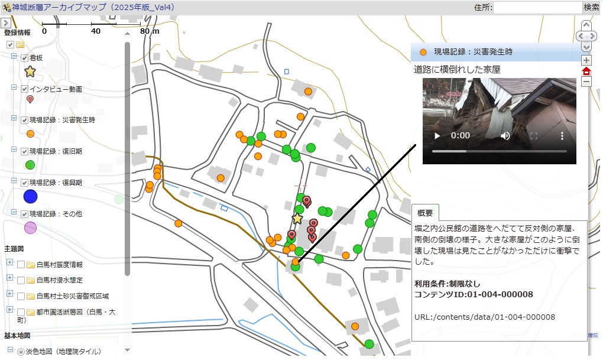The image size is (603, 364).
Task: Click the star icon for 看板 layer
Action: pyautogui.click(x=29, y=71)
